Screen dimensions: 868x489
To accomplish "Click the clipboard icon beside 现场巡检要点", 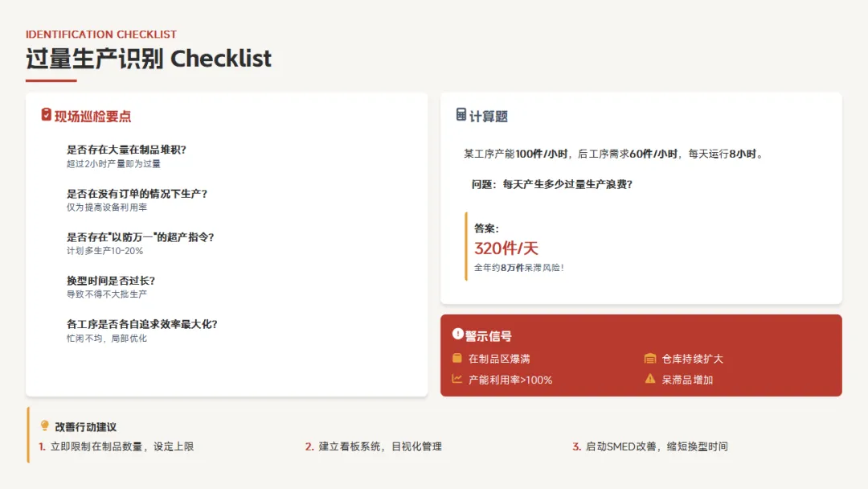I will click(46, 115).
